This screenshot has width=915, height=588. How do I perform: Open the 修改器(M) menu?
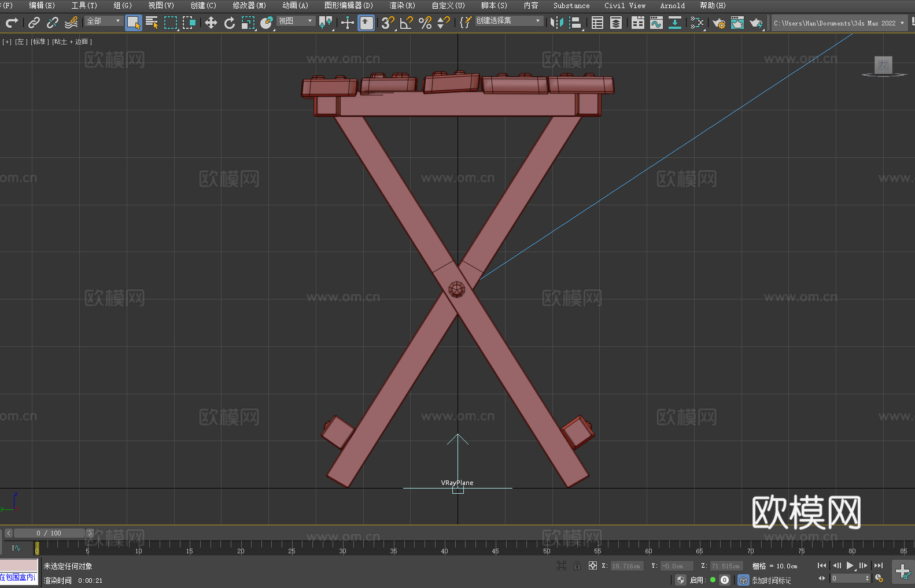tap(249, 5)
